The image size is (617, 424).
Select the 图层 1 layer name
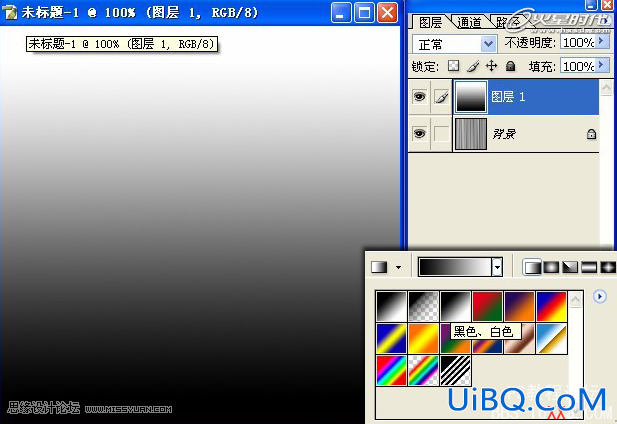(x=508, y=97)
